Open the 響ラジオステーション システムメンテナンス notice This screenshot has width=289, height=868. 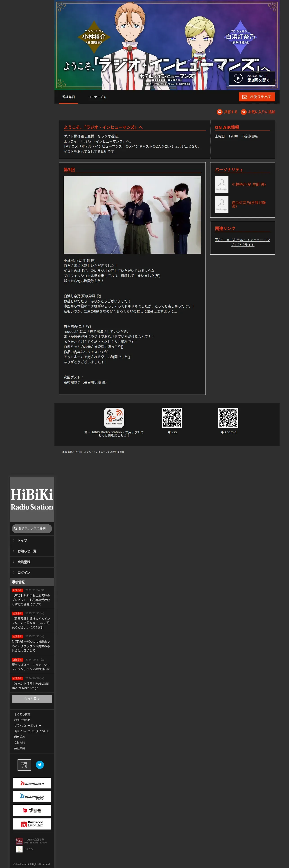(32, 665)
